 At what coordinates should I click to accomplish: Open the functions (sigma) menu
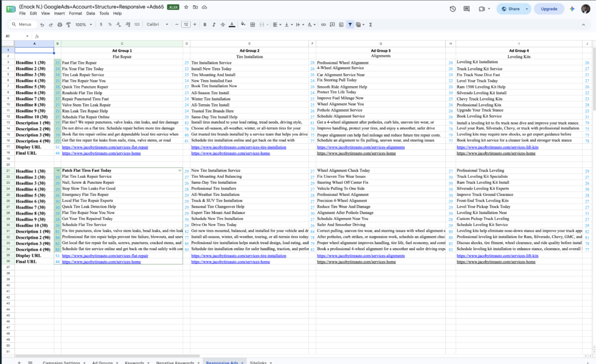click(x=371, y=24)
